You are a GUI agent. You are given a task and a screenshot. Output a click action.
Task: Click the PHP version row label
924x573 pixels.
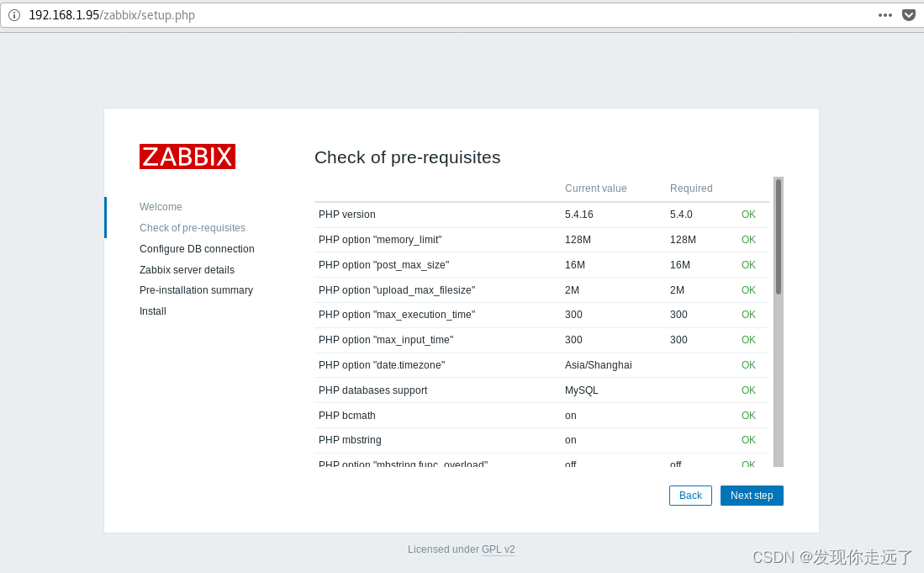347,215
